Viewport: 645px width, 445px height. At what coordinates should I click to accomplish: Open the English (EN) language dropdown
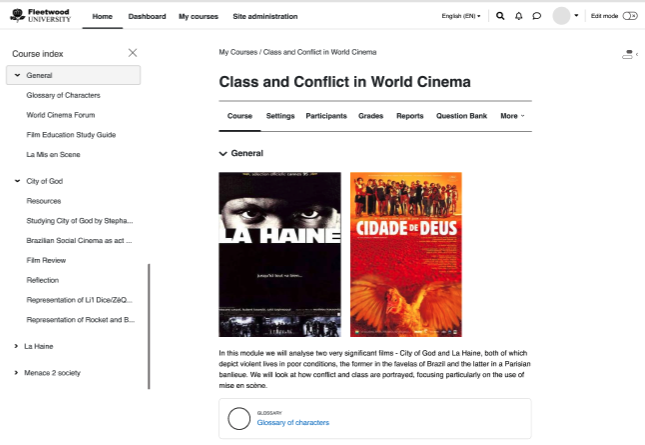point(461,16)
